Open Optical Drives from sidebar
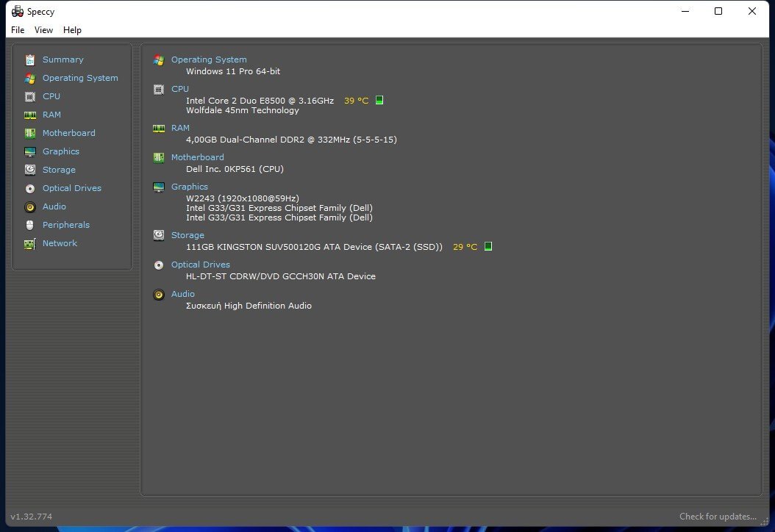775x532 pixels. 71,188
